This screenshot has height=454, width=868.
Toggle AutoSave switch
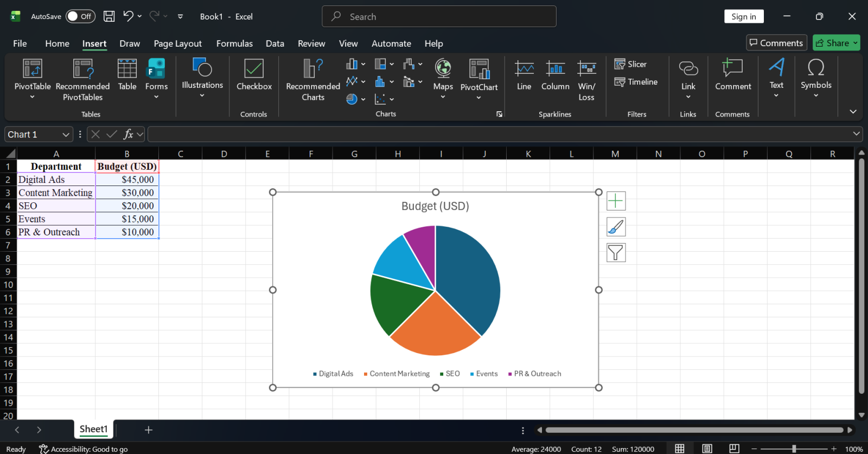pos(80,16)
